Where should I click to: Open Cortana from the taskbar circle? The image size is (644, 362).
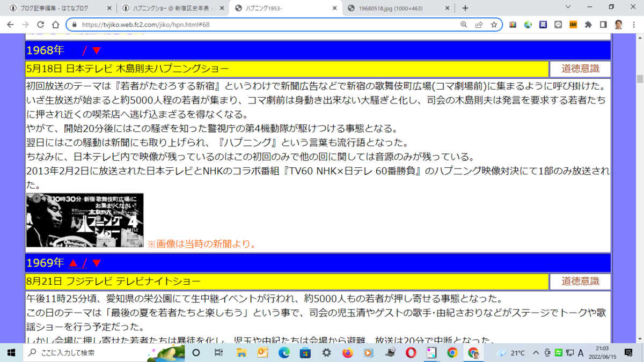click(x=196, y=352)
